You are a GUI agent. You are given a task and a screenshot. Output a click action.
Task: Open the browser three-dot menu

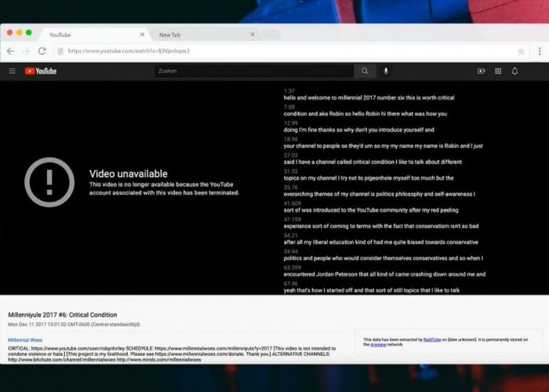540,51
